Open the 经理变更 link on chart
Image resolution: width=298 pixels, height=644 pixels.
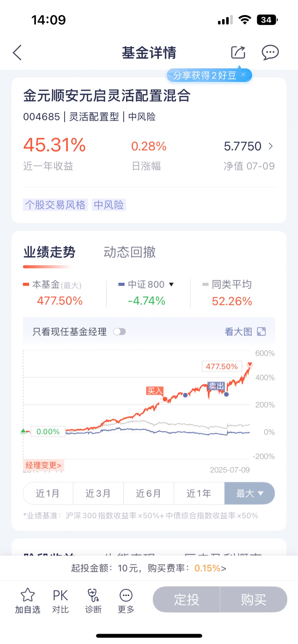(x=43, y=465)
